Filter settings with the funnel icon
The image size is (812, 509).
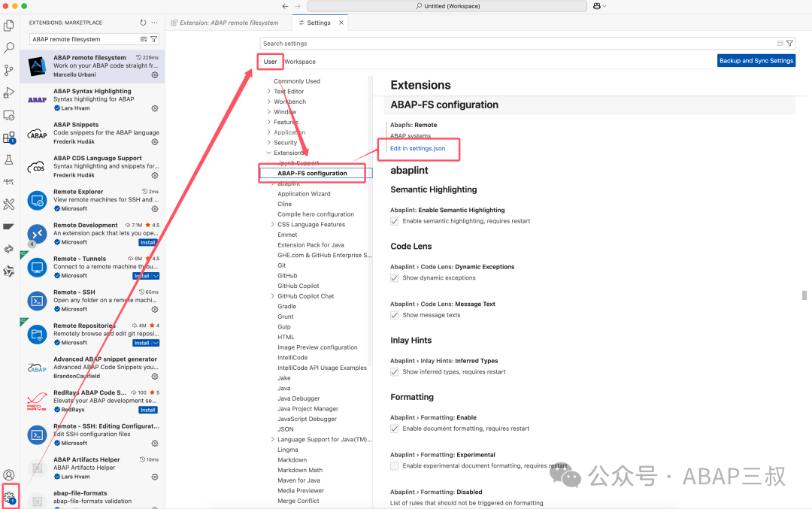tap(789, 44)
